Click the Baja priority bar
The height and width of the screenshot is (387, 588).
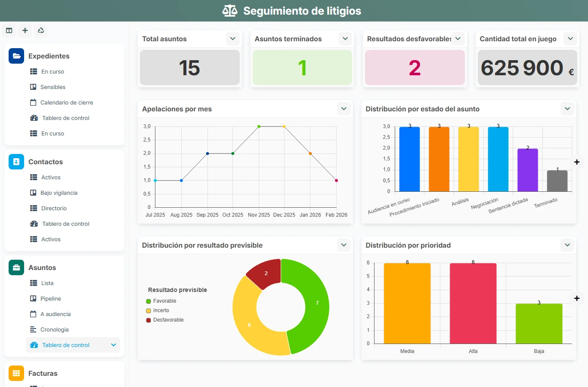point(539,324)
